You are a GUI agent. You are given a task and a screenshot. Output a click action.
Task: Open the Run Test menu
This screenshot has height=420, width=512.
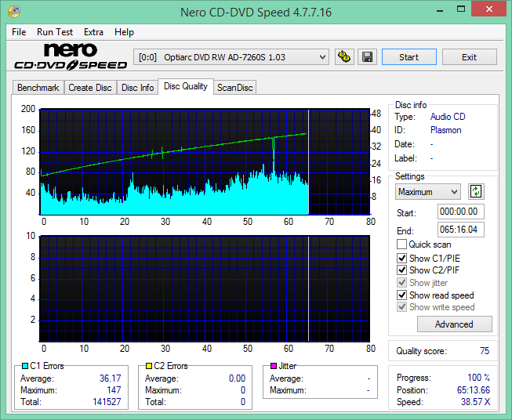pos(55,32)
